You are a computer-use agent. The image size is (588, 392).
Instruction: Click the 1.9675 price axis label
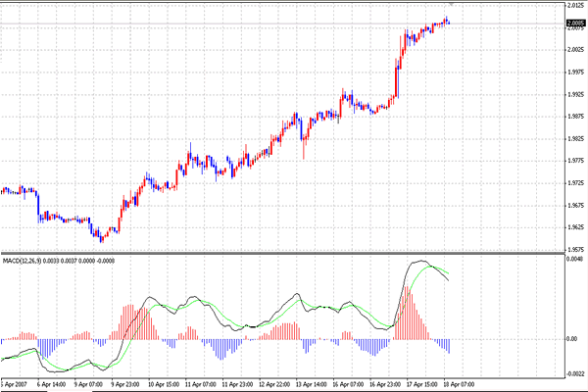tap(576, 205)
